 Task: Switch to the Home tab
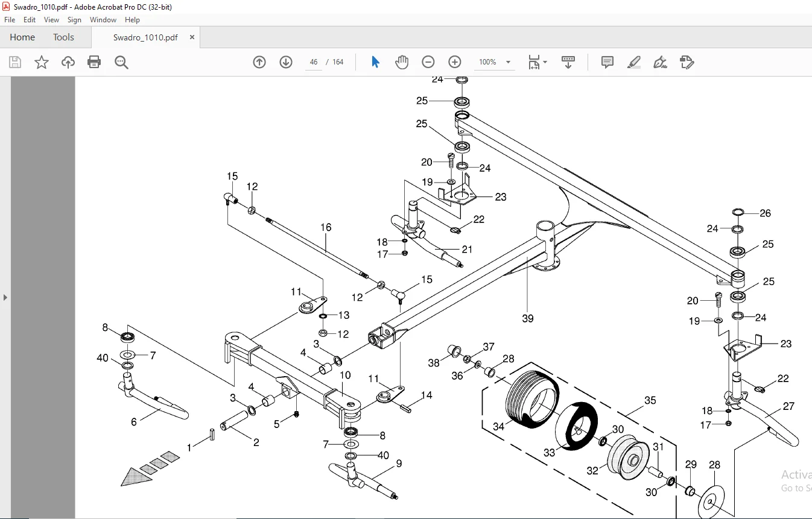pyautogui.click(x=22, y=37)
